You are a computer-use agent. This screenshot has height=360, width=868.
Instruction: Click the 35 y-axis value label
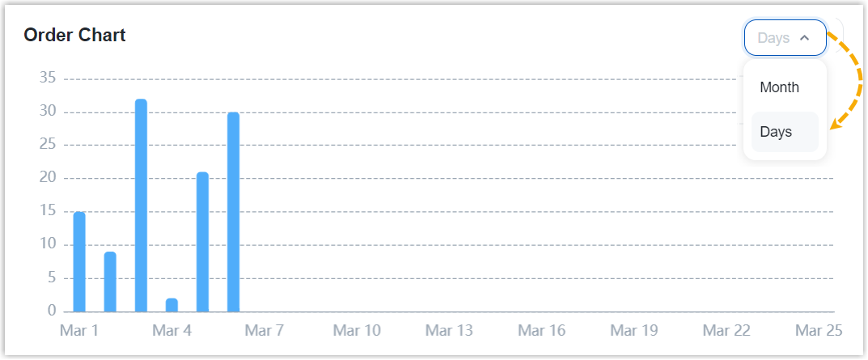pos(48,78)
